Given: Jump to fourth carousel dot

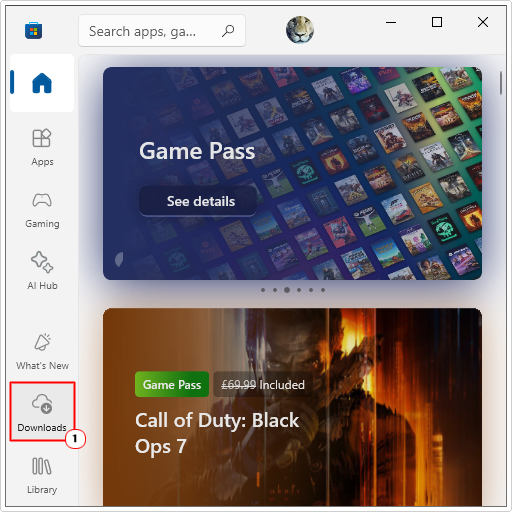Looking at the screenshot, I should [x=299, y=290].
